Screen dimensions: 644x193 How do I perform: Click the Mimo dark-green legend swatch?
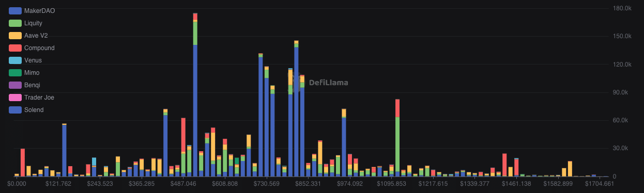tap(16, 73)
